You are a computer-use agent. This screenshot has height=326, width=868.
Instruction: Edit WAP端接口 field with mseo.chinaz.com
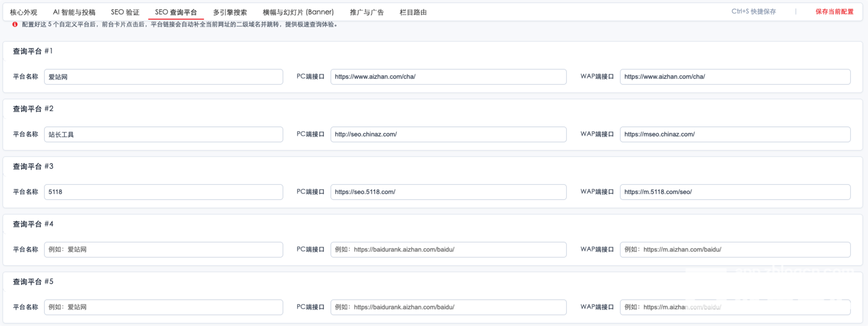coord(735,134)
